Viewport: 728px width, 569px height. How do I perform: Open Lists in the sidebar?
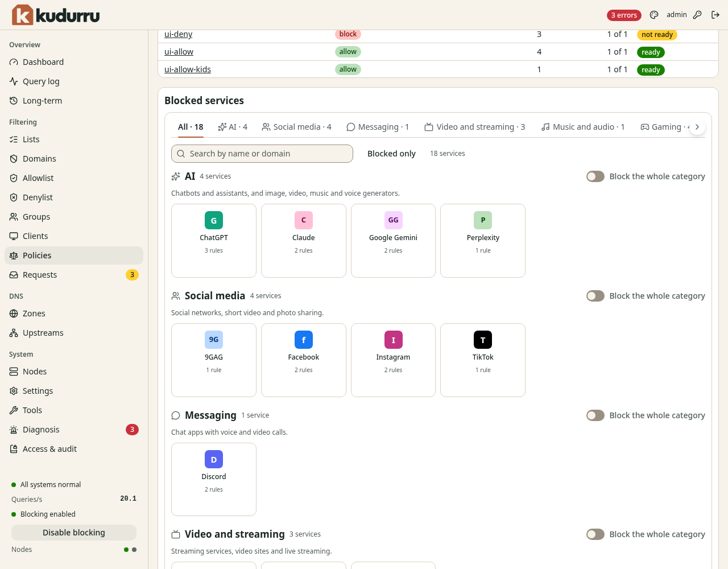[74, 139]
